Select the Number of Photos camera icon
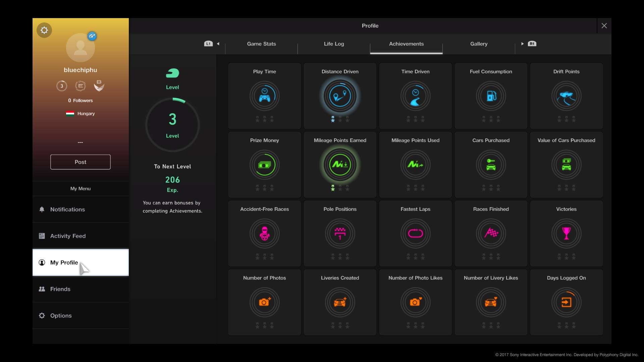The height and width of the screenshot is (362, 644). pos(264,302)
